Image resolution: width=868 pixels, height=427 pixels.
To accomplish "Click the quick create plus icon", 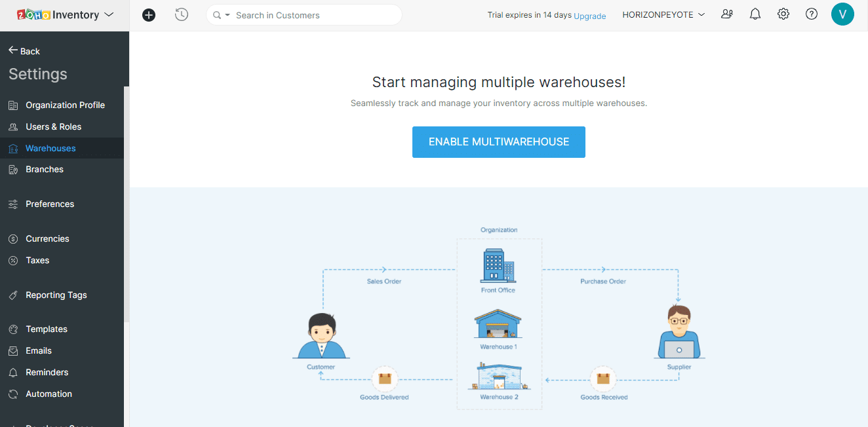I will pyautogui.click(x=149, y=15).
